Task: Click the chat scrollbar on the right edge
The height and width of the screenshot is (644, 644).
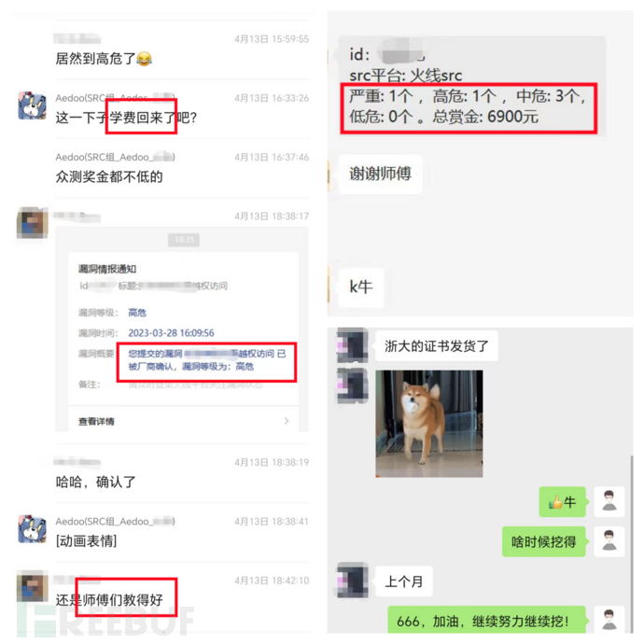Action: click(x=631, y=544)
